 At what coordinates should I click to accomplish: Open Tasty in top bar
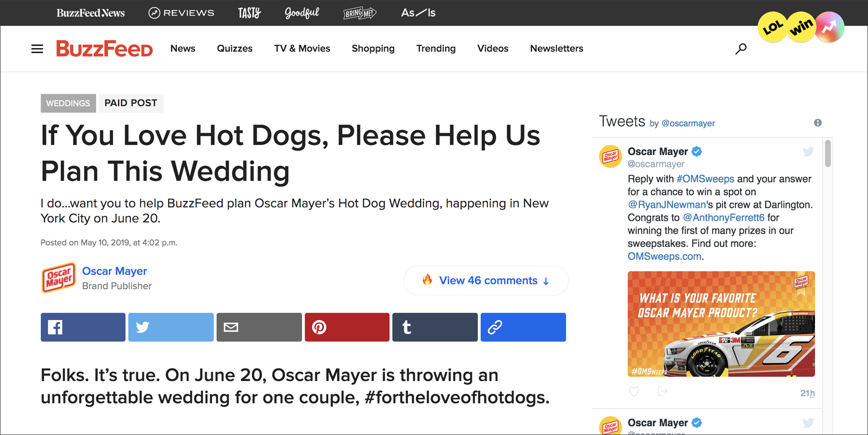(x=249, y=13)
